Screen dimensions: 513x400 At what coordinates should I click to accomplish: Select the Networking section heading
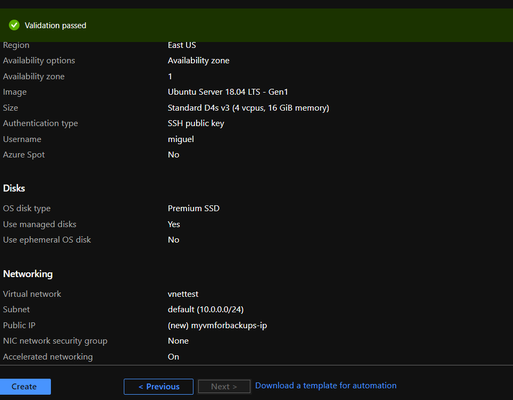pos(28,274)
